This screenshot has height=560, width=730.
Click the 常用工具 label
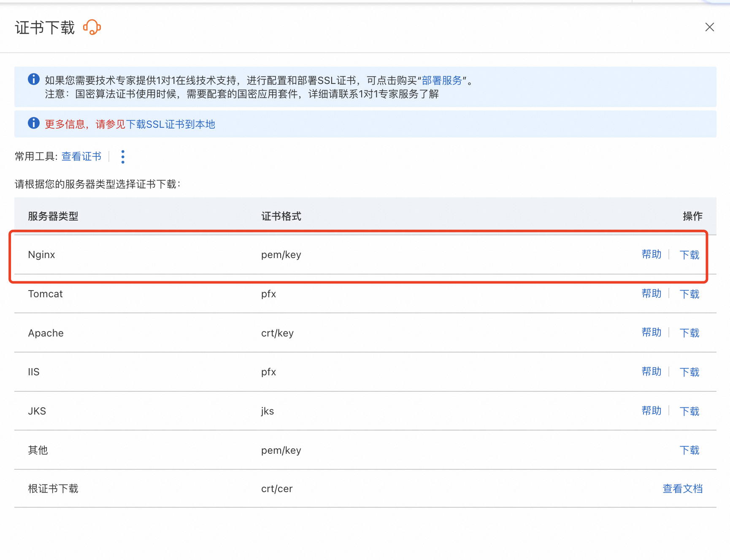click(36, 156)
